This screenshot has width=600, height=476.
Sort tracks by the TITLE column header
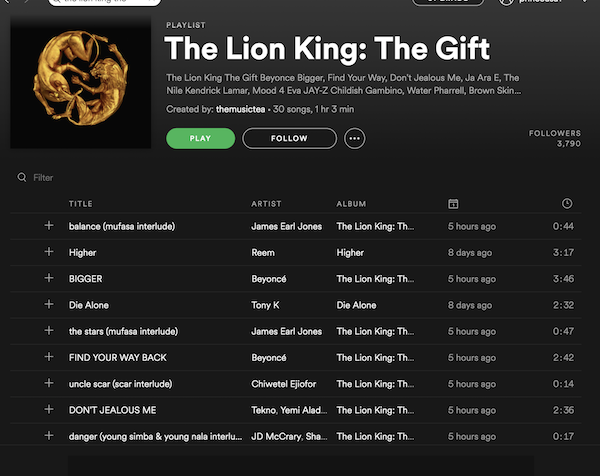click(x=80, y=204)
